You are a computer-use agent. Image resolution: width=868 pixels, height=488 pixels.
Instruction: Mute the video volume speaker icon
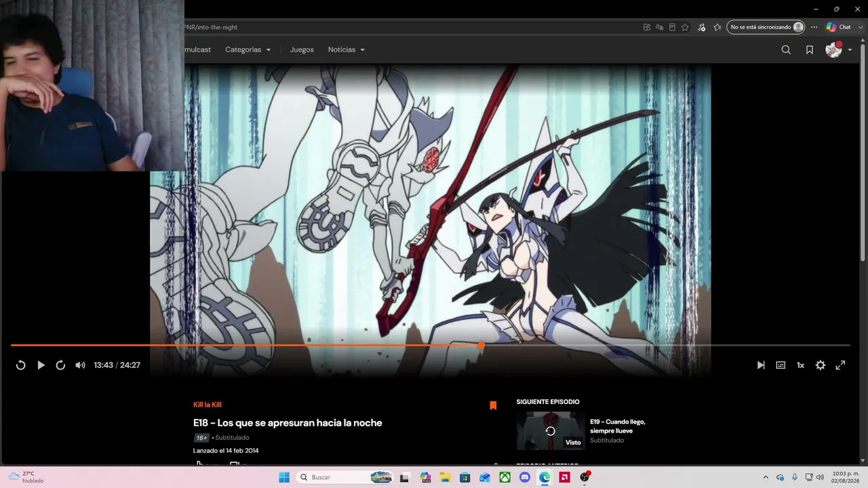point(80,365)
